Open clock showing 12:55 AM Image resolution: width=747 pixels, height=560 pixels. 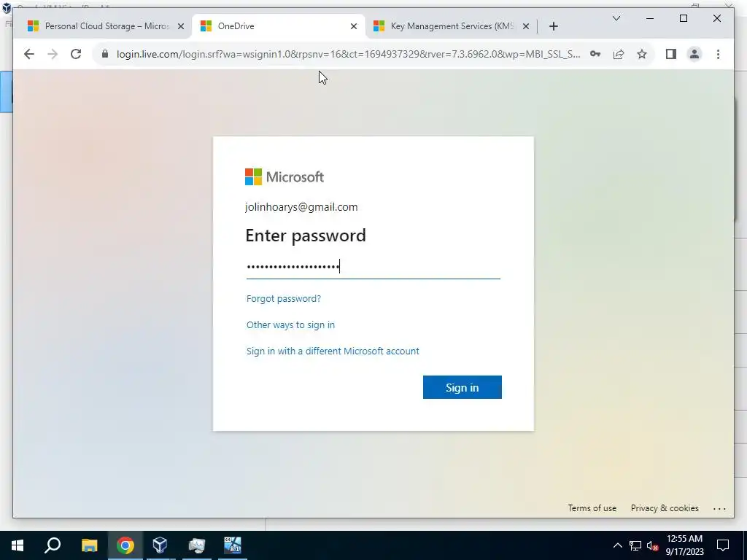[684, 545]
